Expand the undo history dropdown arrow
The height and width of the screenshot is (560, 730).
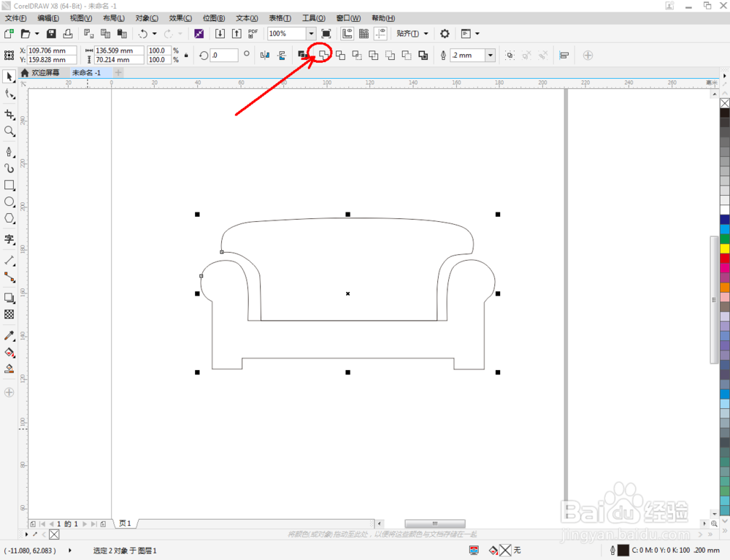(x=155, y=34)
